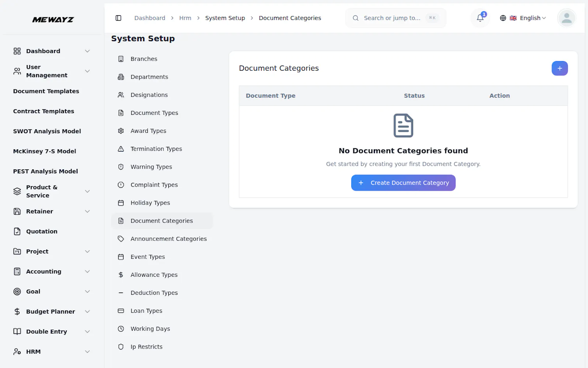Open the notifications bell
Screen dimensions: 588x368
click(480, 18)
